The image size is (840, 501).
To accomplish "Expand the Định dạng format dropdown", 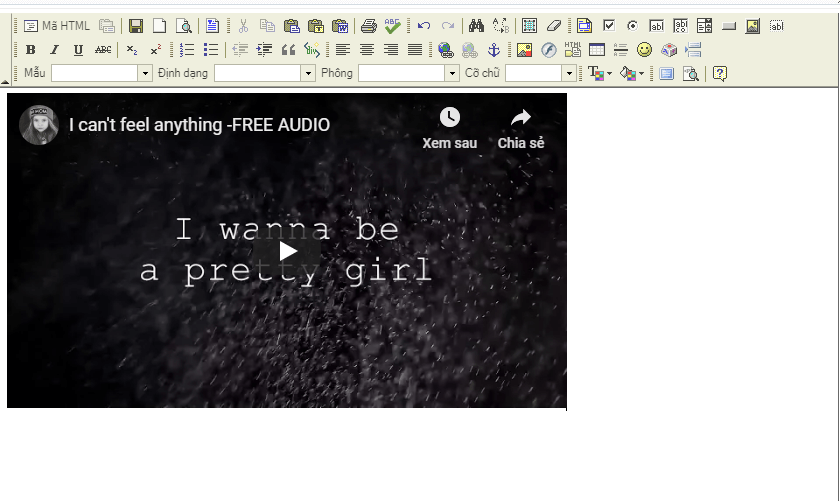I will (308, 74).
